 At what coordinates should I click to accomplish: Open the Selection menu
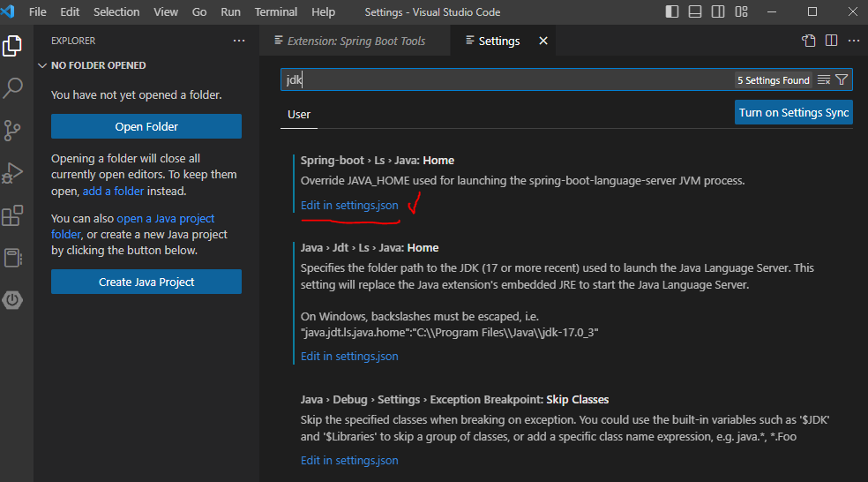coord(116,11)
